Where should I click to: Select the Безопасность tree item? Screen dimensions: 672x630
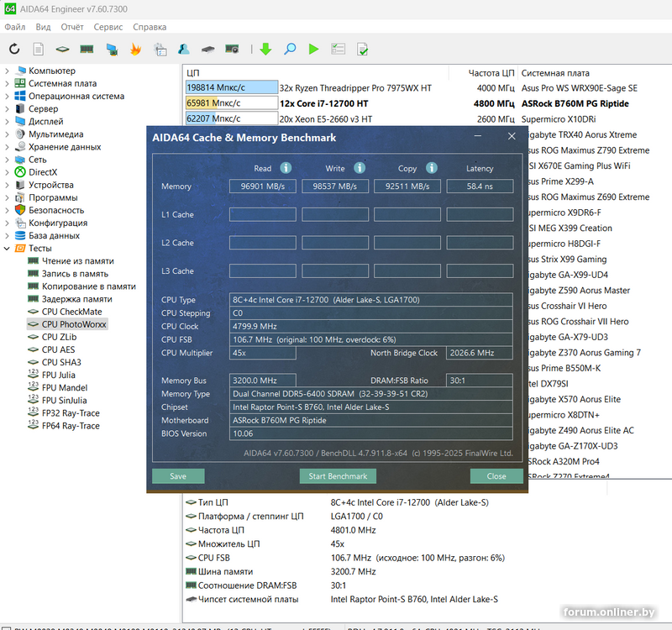coord(56,211)
